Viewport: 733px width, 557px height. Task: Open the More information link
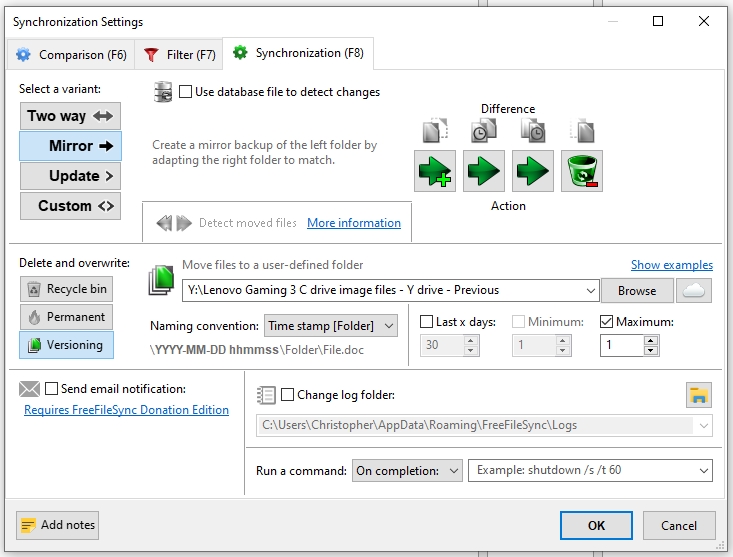coord(354,223)
